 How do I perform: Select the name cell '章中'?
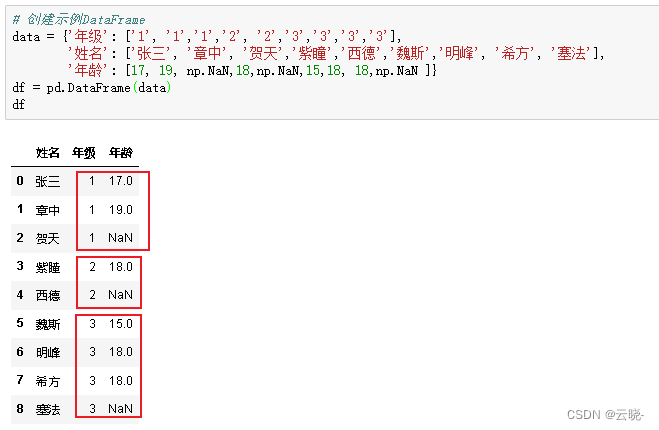click(47, 210)
